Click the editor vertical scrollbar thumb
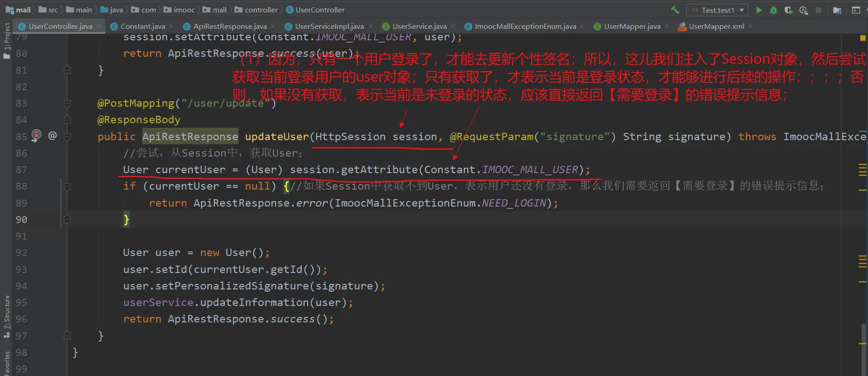Screen dimensions: 868x376 tap(863, 350)
